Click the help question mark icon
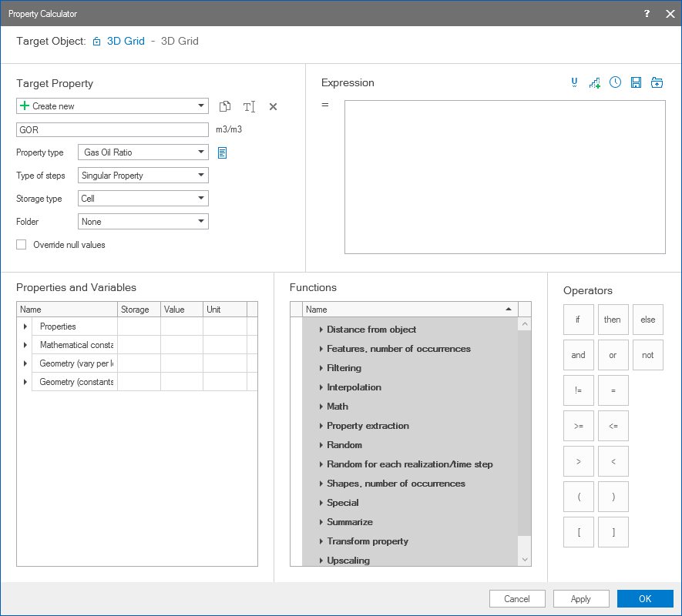The width and height of the screenshot is (682, 616). tap(647, 14)
